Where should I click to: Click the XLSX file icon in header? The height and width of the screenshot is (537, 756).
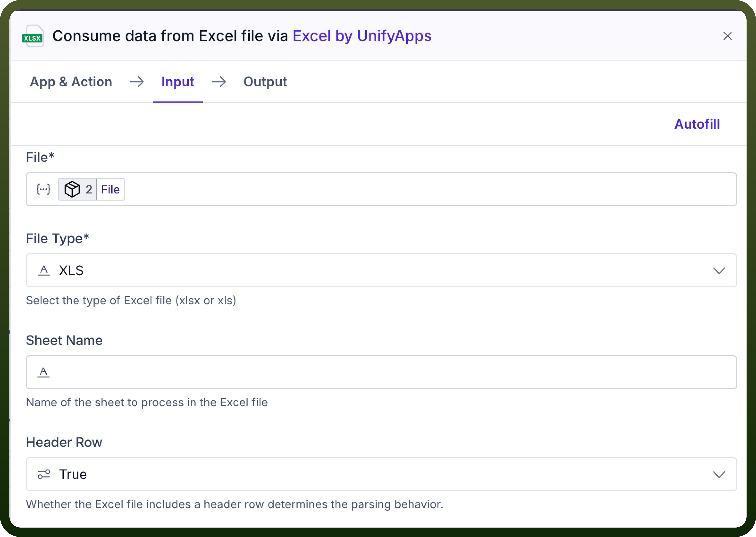pos(34,36)
